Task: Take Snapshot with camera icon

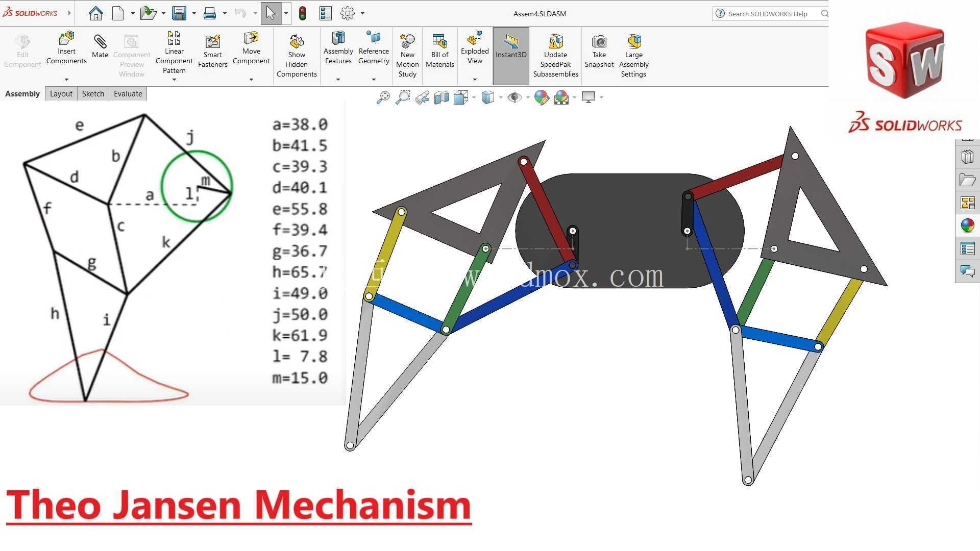Action: 599,52
